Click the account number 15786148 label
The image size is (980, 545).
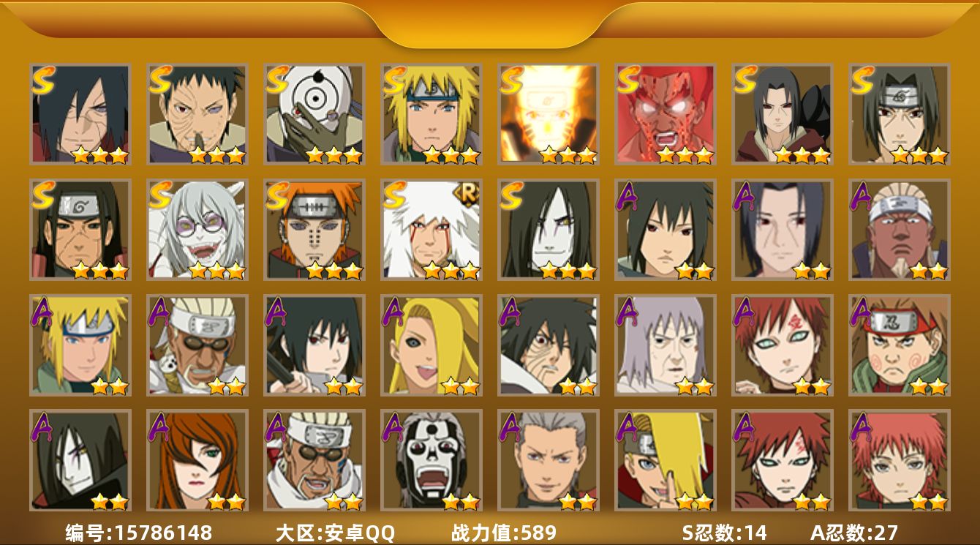(x=139, y=532)
